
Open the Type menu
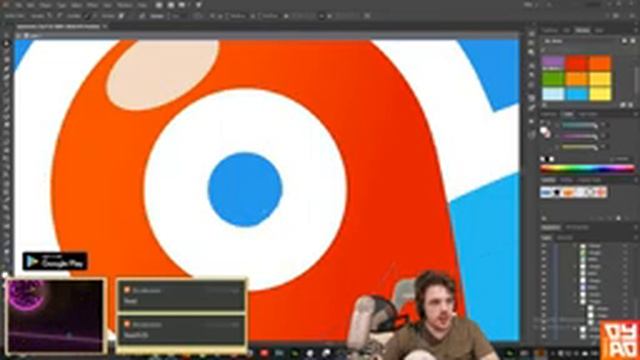point(62,6)
